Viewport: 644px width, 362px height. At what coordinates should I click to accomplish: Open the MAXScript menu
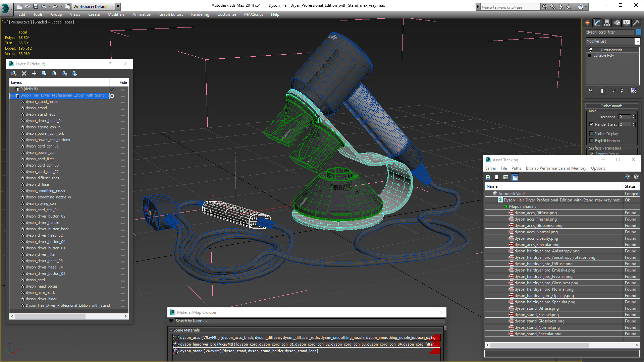click(253, 14)
